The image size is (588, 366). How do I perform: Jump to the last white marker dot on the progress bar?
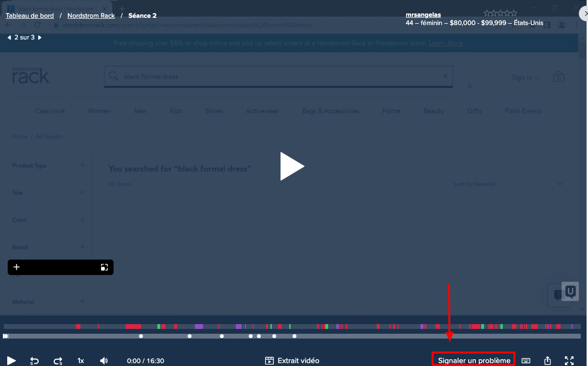(294, 336)
